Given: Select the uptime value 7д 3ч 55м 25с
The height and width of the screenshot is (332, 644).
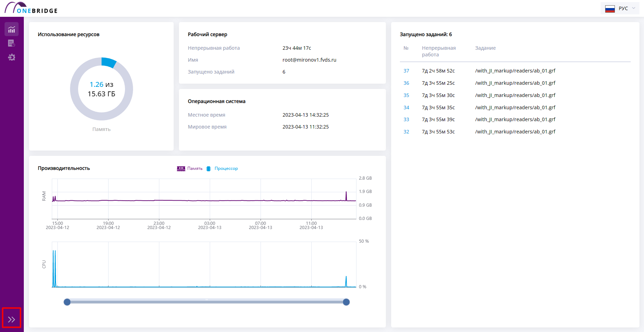Looking at the screenshot, I should coord(438,83).
